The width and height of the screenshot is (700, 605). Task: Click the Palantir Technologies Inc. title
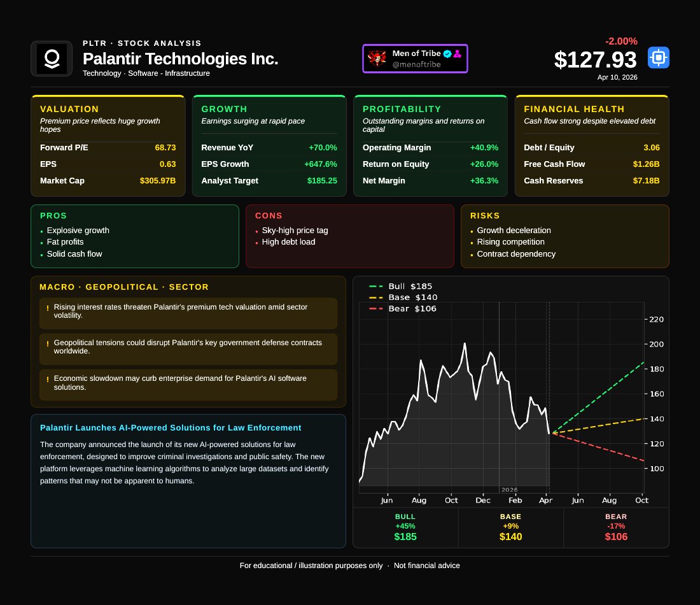[x=180, y=59]
